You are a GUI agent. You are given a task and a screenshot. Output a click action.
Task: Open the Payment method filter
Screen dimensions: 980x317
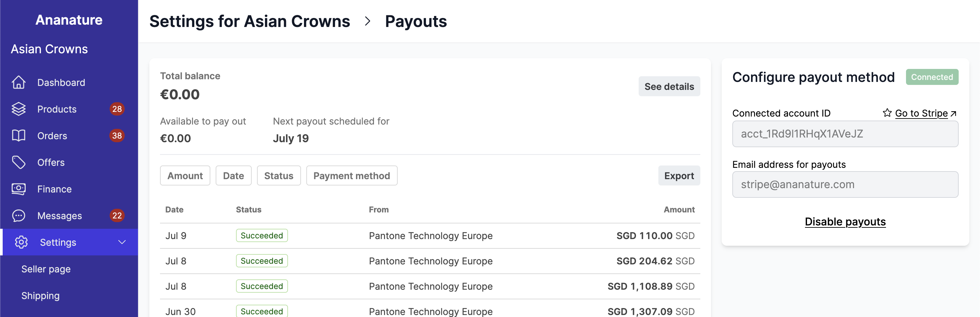352,175
